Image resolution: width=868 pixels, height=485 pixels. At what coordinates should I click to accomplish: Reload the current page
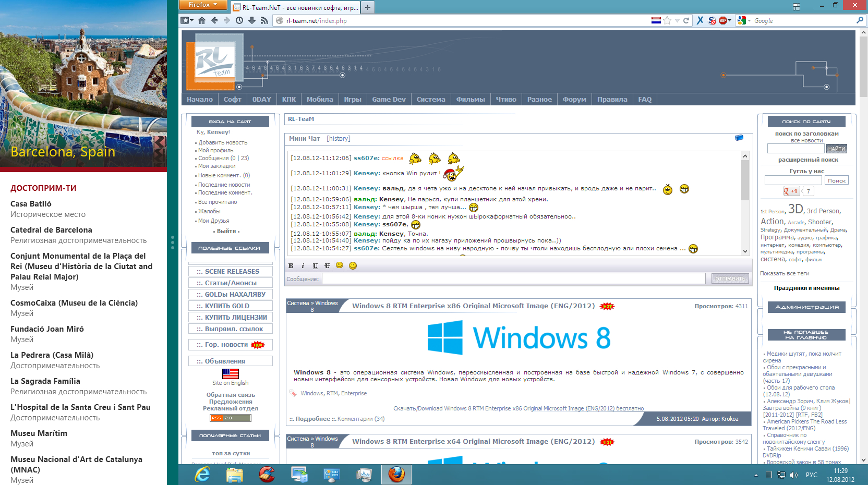tap(686, 20)
